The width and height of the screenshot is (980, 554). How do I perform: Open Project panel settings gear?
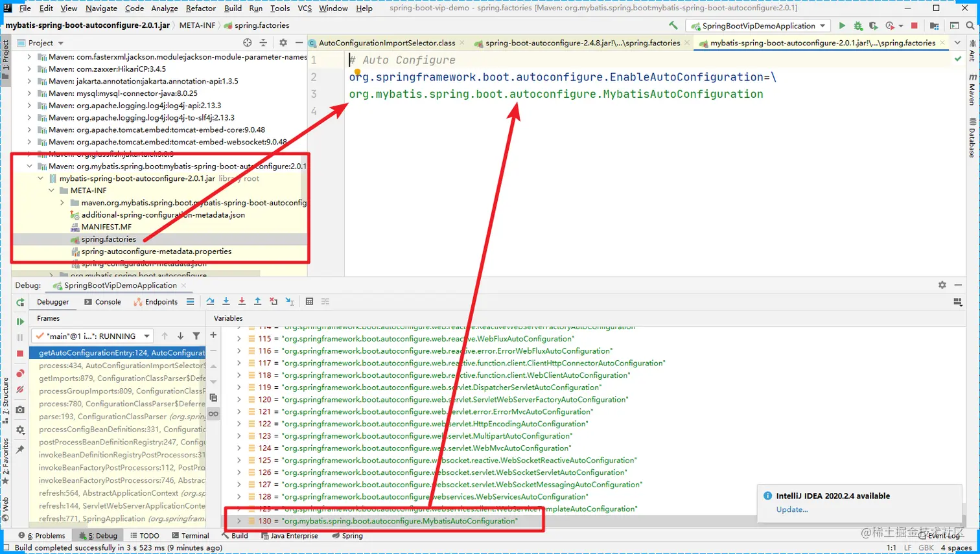[283, 43]
